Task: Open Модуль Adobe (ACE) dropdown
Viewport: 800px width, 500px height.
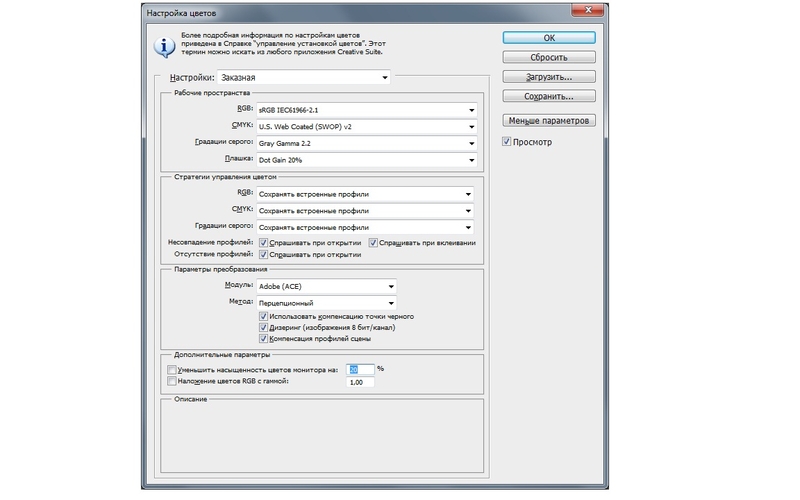Action: [326, 286]
